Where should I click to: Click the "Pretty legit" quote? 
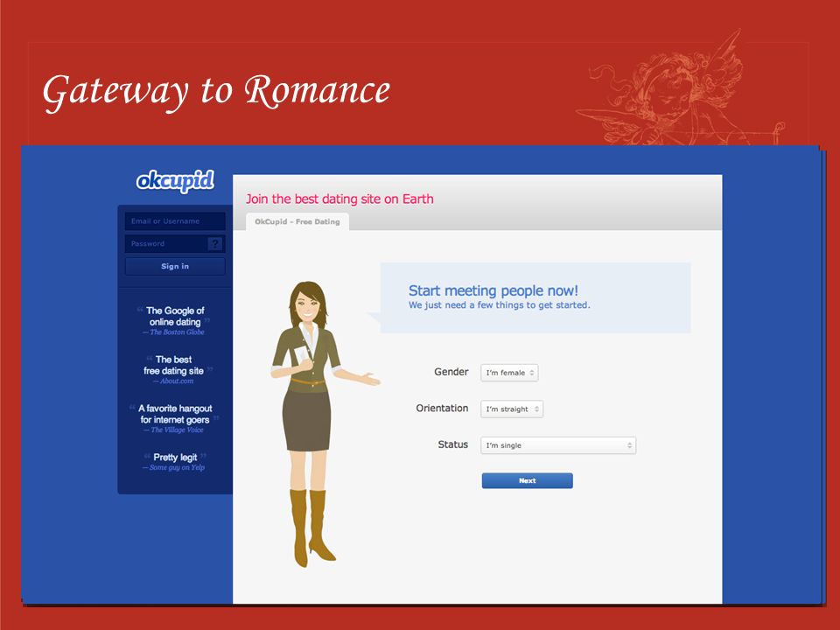tap(175, 458)
